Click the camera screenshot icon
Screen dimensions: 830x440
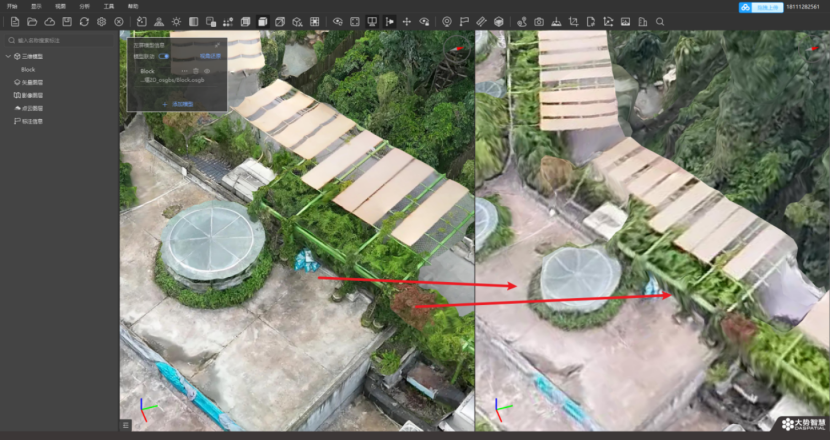point(539,21)
